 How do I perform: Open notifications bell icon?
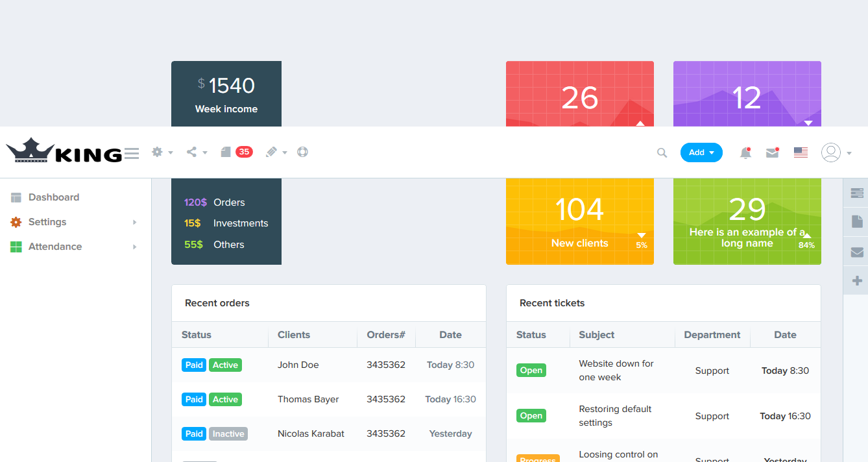(745, 153)
